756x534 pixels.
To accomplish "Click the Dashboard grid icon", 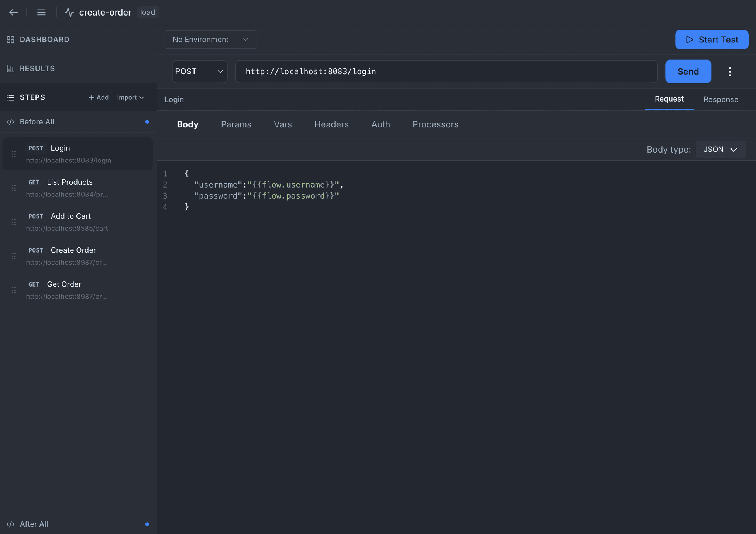I will [10, 40].
